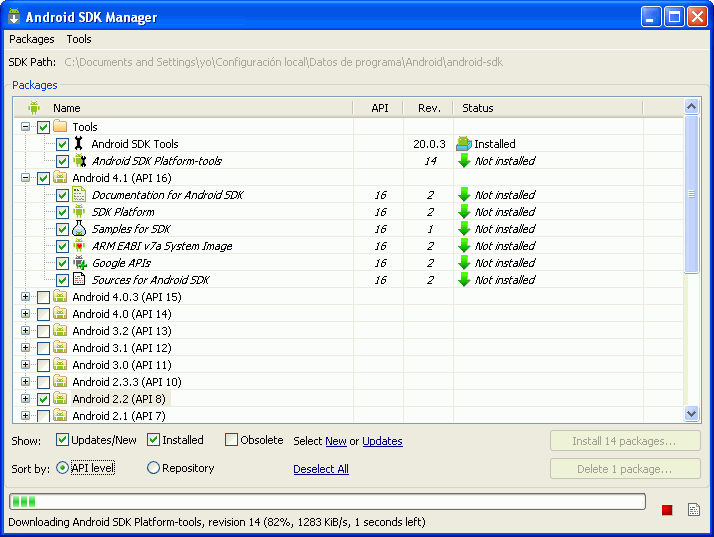The image size is (714, 537).
Task: Open the log window icon
Action: tap(694, 510)
